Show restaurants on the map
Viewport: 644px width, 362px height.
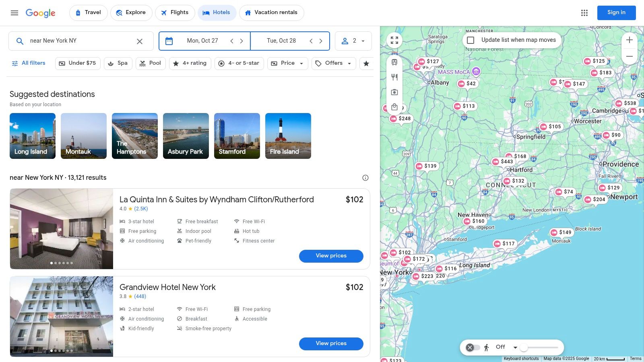[x=394, y=77]
